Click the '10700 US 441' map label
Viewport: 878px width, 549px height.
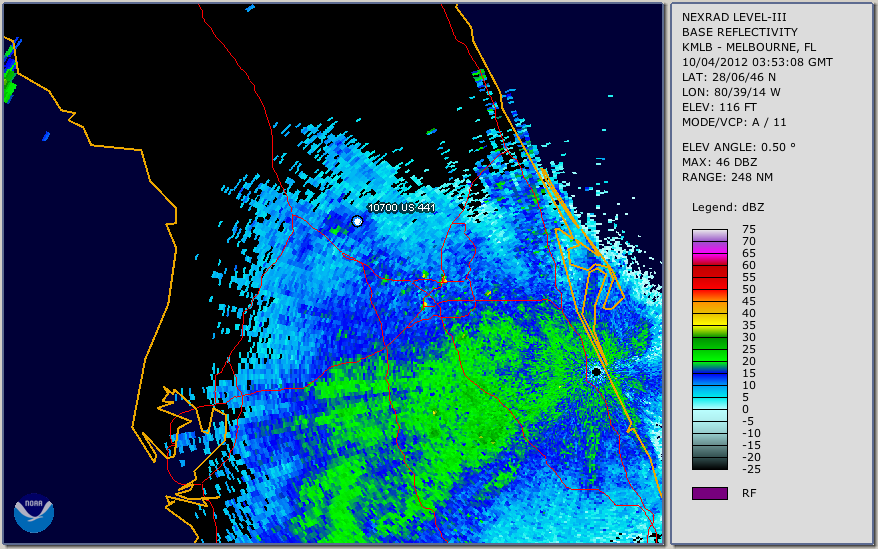(x=401, y=207)
